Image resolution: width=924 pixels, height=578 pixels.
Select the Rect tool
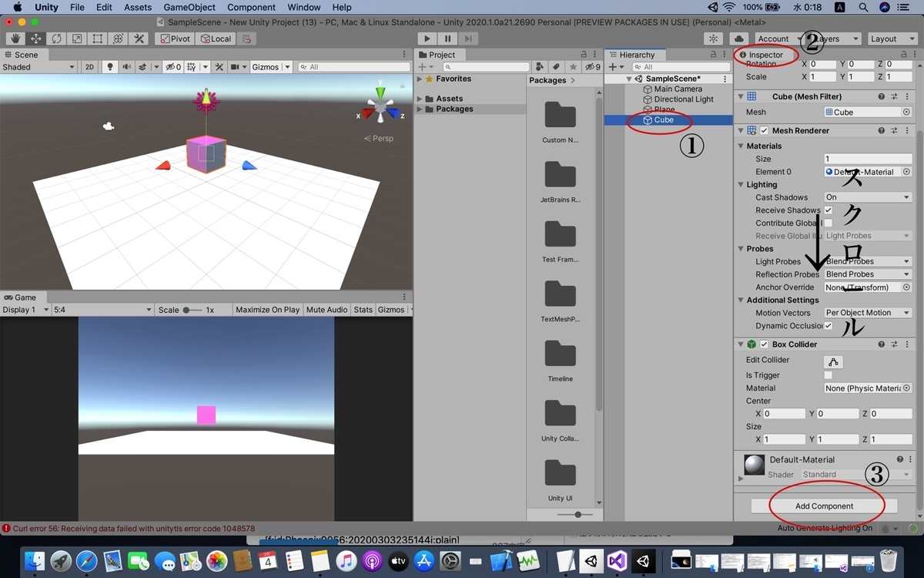[x=98, y=39]
